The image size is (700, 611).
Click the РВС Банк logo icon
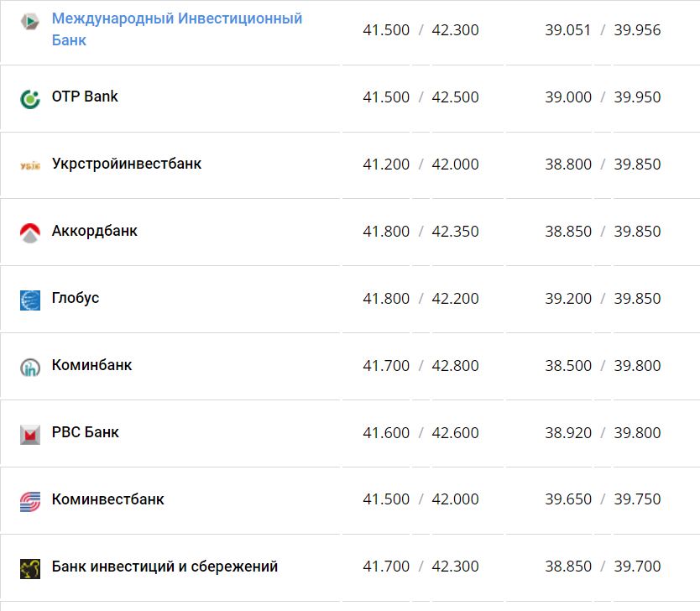coord(30,434)
